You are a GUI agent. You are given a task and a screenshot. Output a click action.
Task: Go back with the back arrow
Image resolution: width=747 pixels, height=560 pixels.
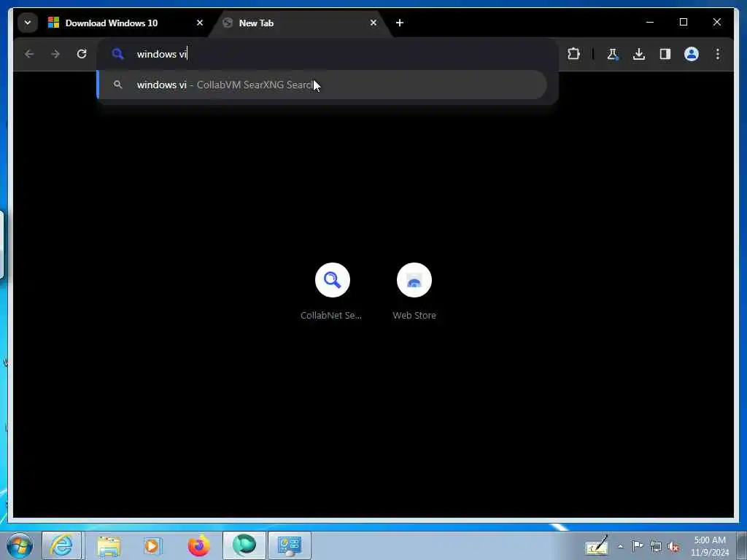pyautogui.click(x=29, y=54)
